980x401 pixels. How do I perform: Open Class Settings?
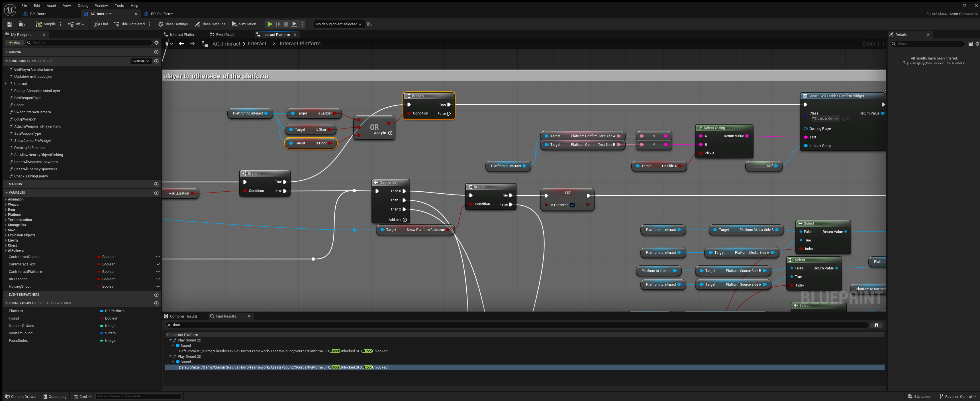(173, 24)
